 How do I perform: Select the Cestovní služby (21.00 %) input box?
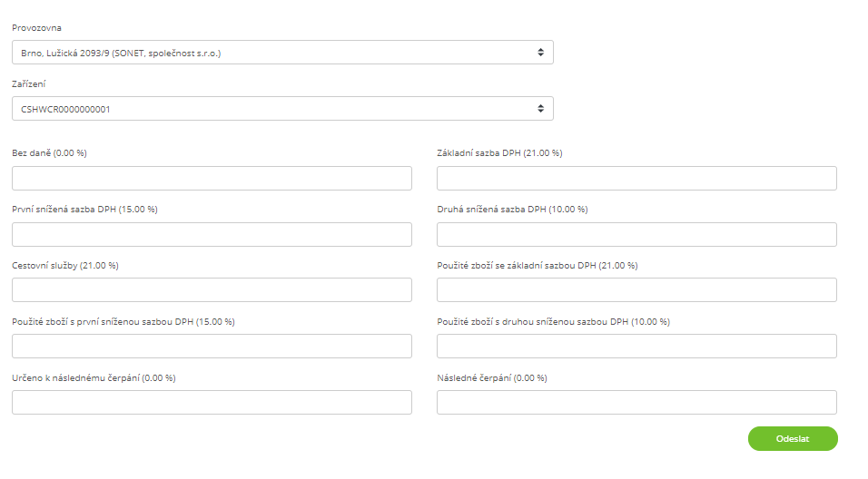coord(212,289)
